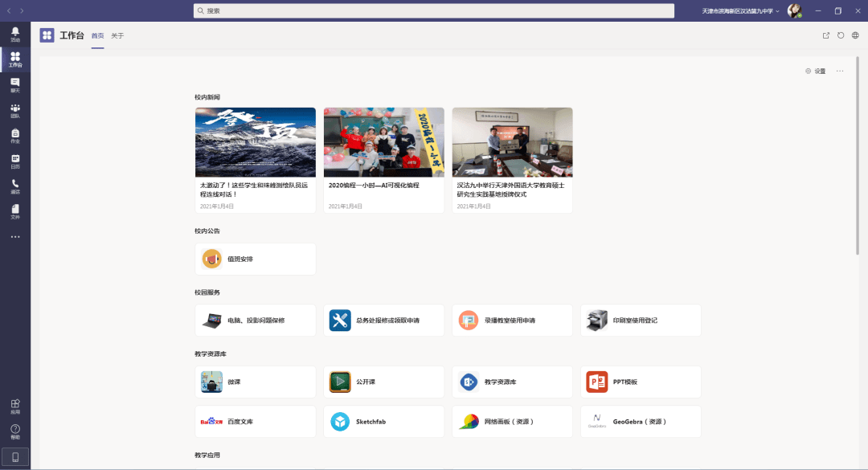
Task: Open the 帮助 help icon
Action: pos(15,431)
